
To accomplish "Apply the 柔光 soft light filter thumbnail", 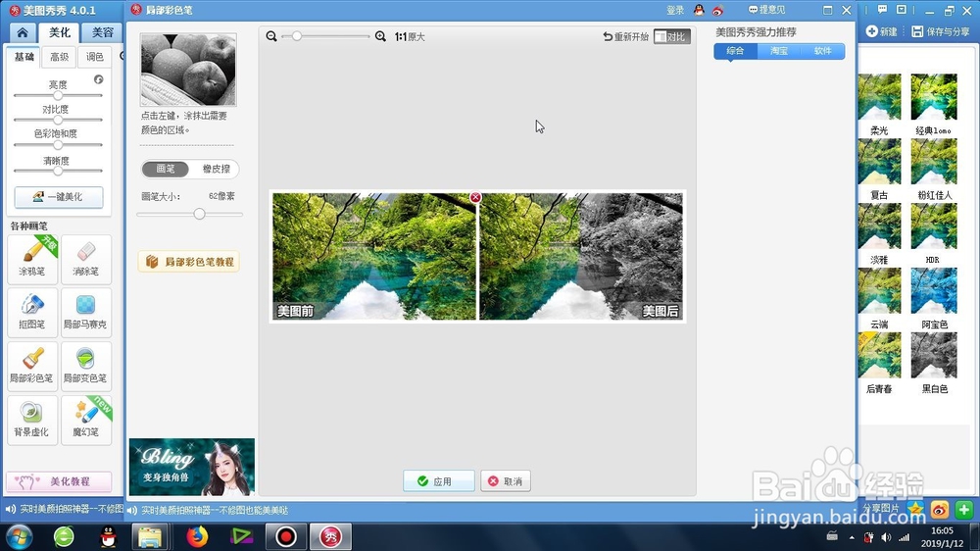I will click(879, 97).
